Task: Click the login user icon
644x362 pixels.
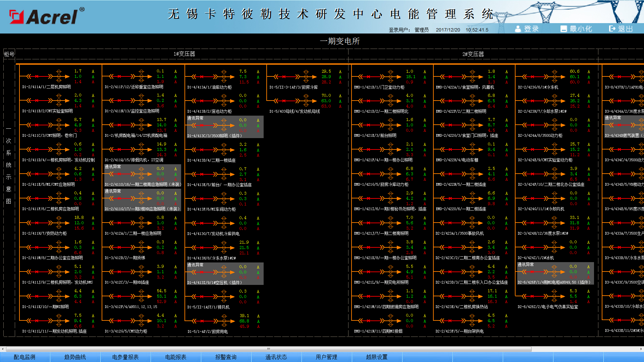Action: 518,29
